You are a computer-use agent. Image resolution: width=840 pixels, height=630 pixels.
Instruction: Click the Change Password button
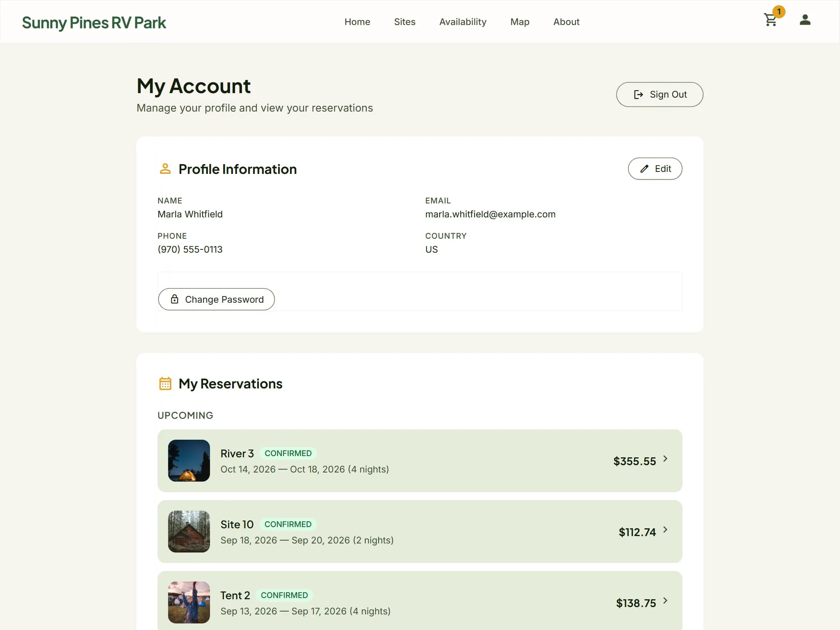click(216, 299)
